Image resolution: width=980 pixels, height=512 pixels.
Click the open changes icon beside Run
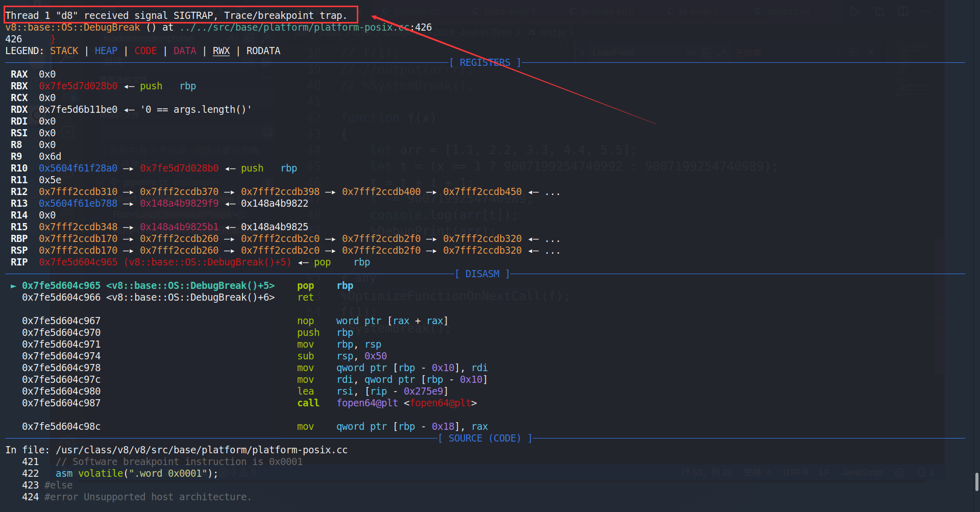click(x=879, y=11)
